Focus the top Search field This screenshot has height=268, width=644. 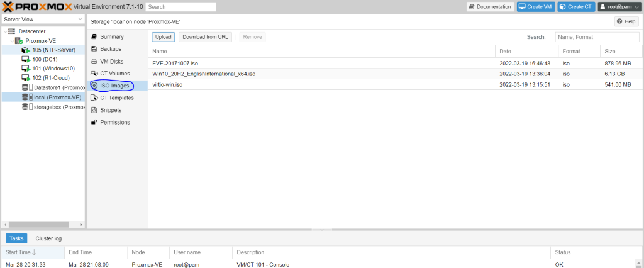181,6
